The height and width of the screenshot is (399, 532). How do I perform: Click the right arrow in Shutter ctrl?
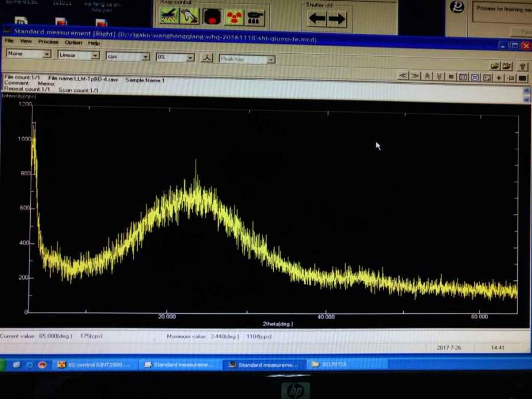coord(336,19)
